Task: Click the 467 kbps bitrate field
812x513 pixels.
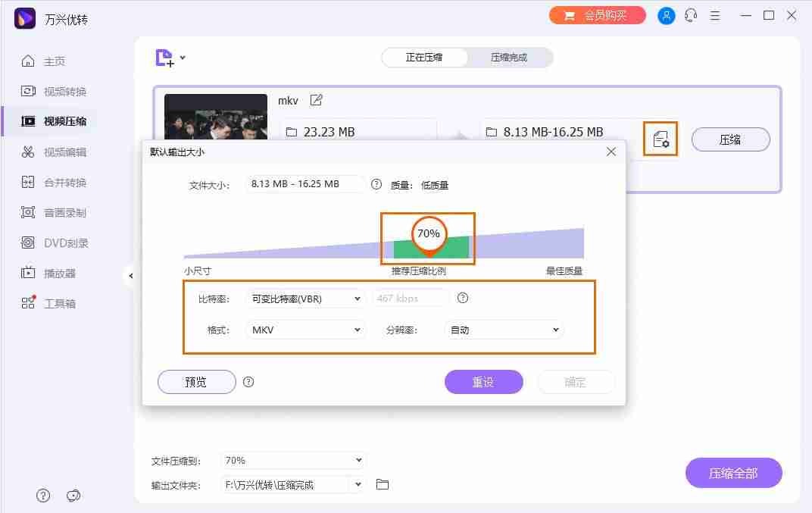Action: point(410,299)
